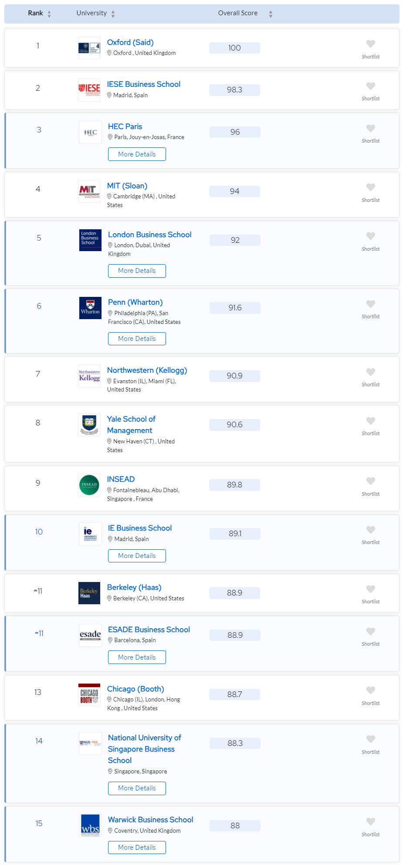Open the Penn (Wharton) link
The image size is (406, 868).
coord(135,302)
